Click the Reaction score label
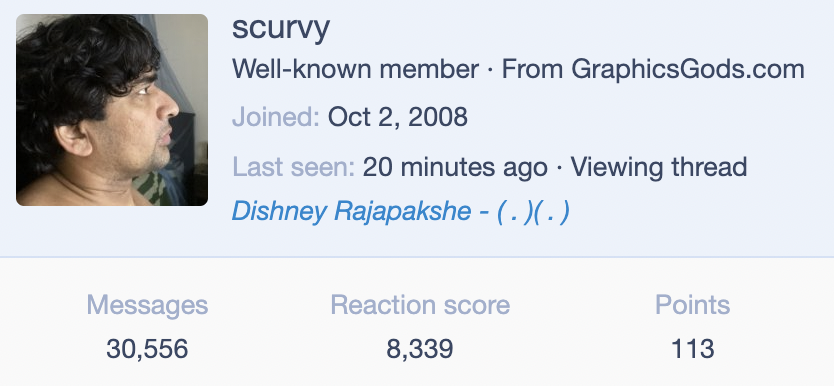The height and width of the screenshot is (386, 834). [420, 305]
